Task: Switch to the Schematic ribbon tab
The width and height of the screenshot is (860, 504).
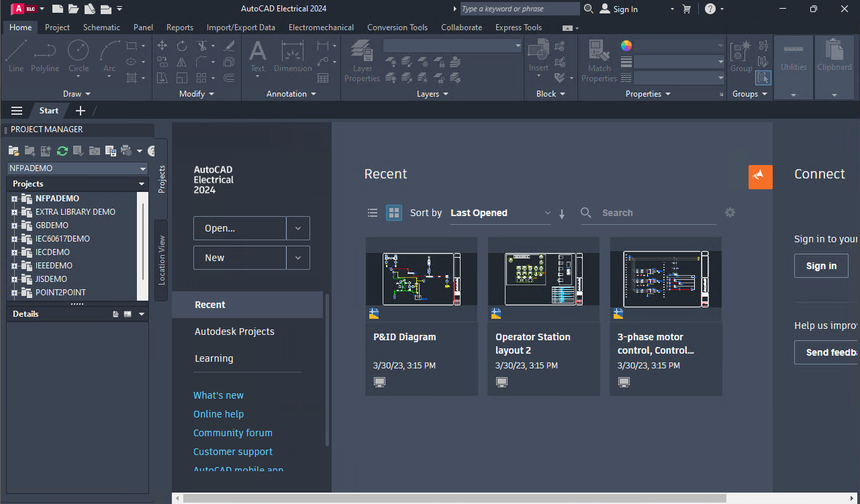Action: coord(101,28)
